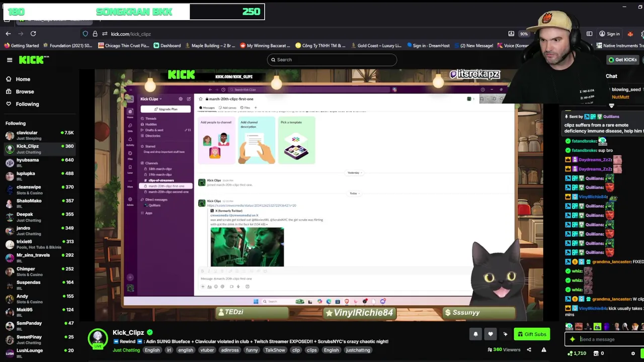Star the march-20th-clipz-first-one channel
The width and height of the screenshot is (644, 362).
point(201,99)
